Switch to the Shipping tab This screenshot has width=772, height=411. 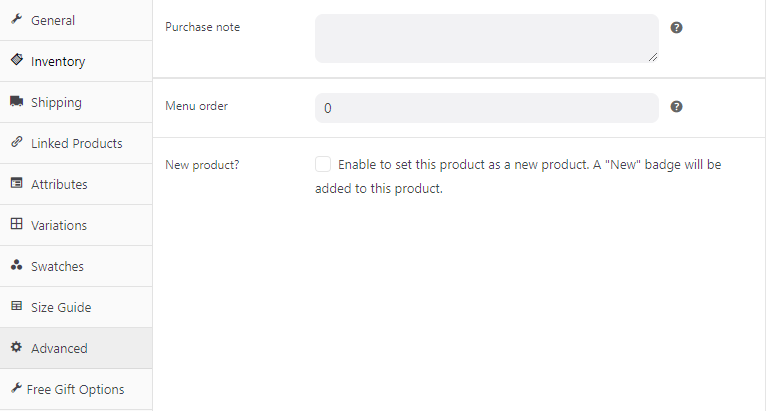(56, 102)
